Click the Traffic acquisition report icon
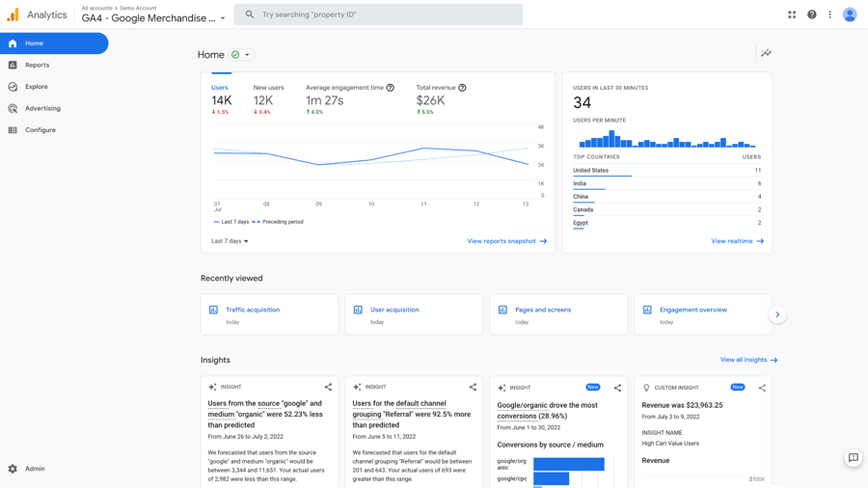Viewport: 868px width, 488px height. (x=213, y=310)
